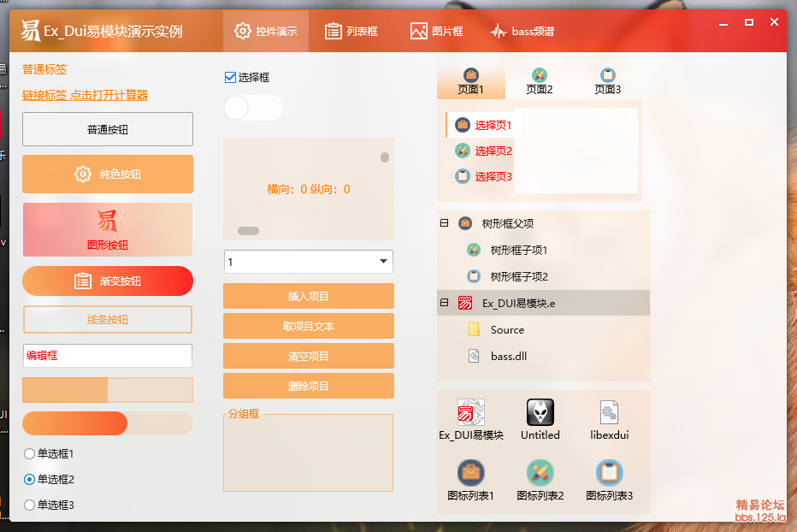Open the combo box showing 1
This screenshot has width=797, height=532.
pyautogui.click(x=309, y=262)
